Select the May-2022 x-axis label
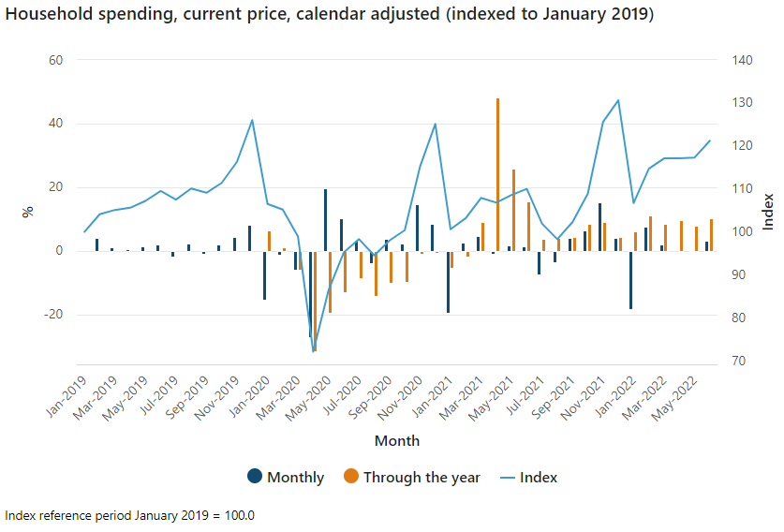 [x=681, y=393]
